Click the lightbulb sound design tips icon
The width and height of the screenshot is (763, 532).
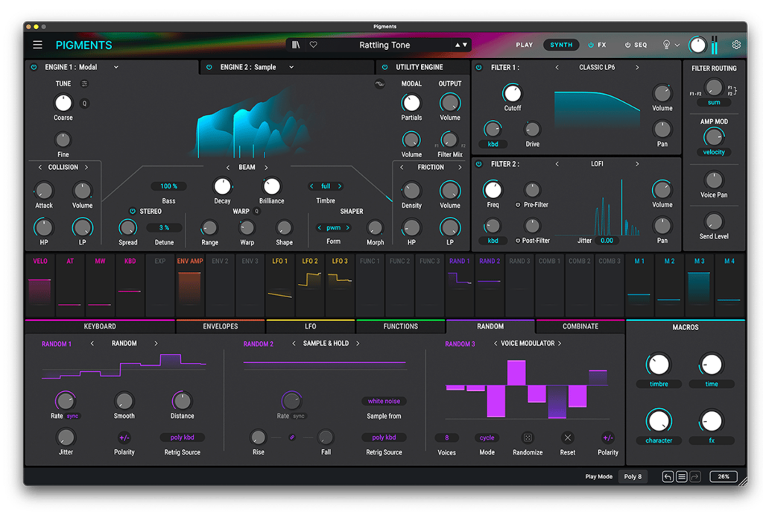[x=666, y=45]
